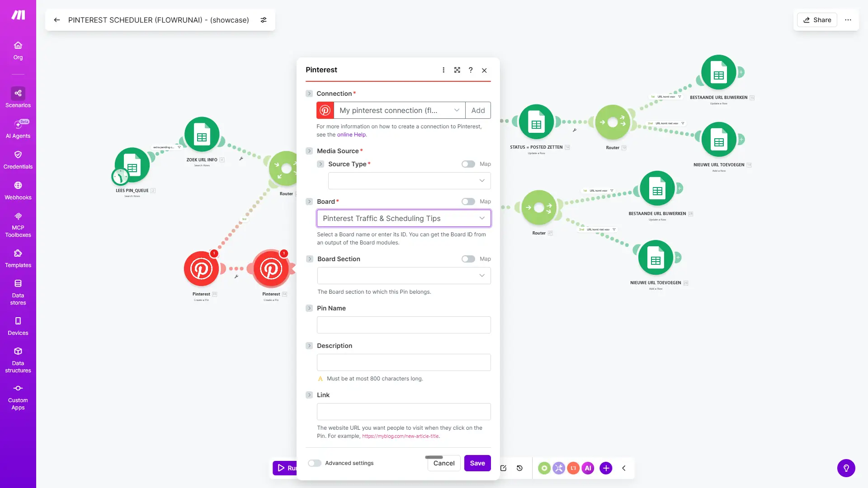The width and height of the screenshot is (868, 488).
Task: Open Pinterest dialog three-dot menu
Action: click(443, 70)
